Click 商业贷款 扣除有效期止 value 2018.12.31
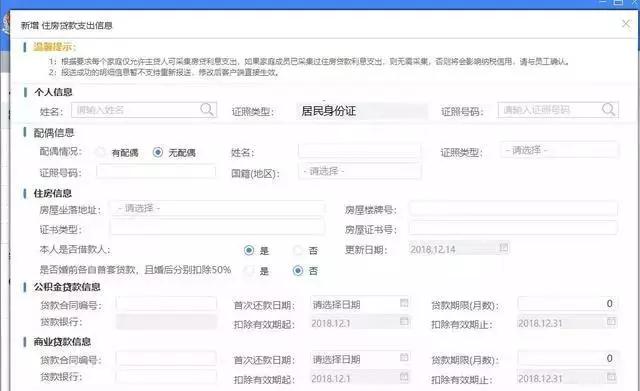The height and width of the screenshot is (391, 640). (540, 379)
